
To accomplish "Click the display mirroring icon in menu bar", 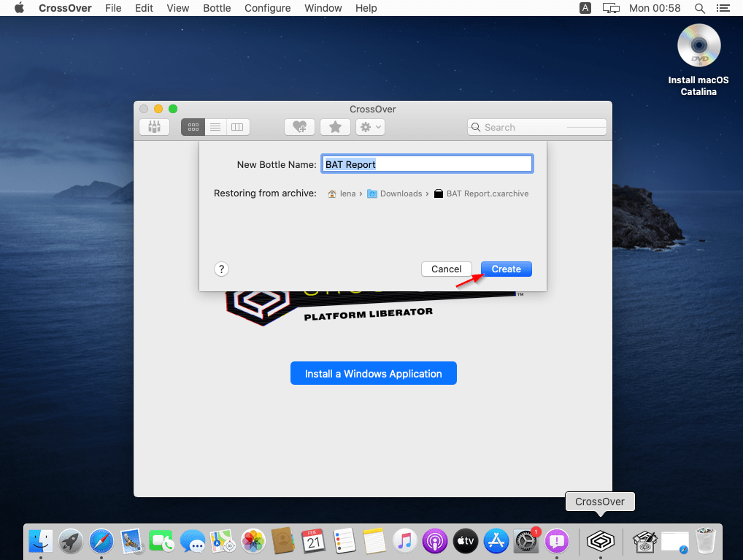I will 611,8.
